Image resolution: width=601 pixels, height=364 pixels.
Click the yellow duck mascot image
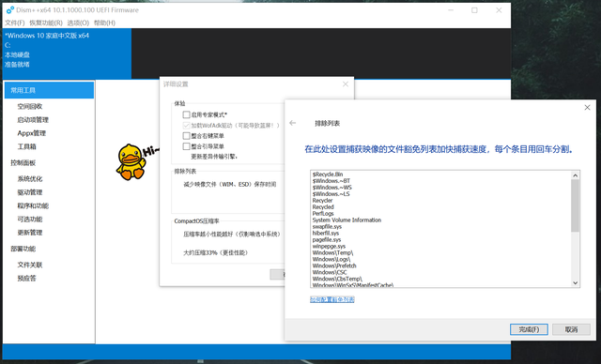tap(131, 162)
